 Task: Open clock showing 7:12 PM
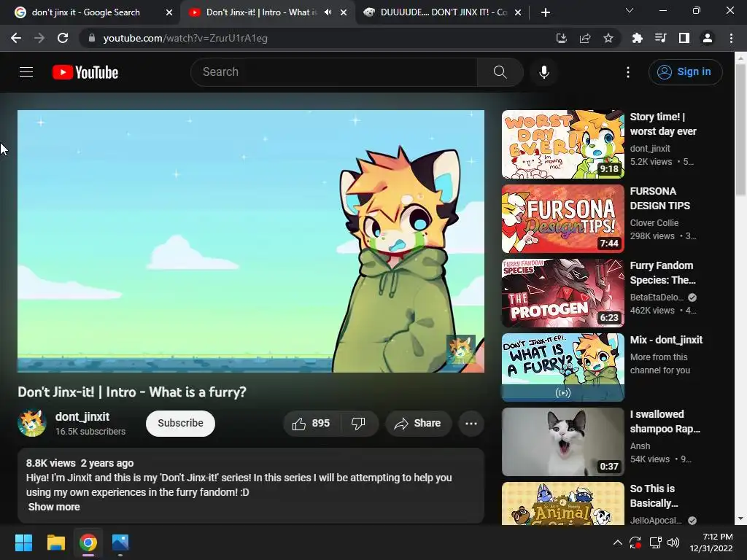(711, 542)
